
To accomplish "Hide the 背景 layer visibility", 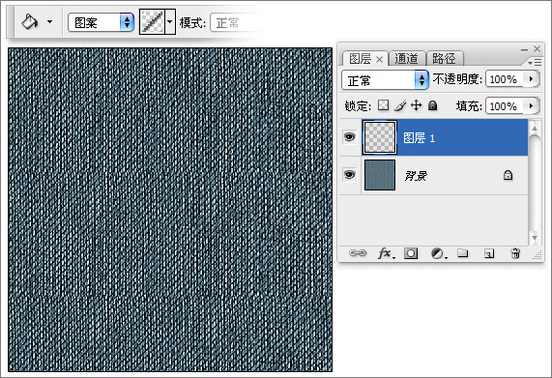I will point(350,175).
